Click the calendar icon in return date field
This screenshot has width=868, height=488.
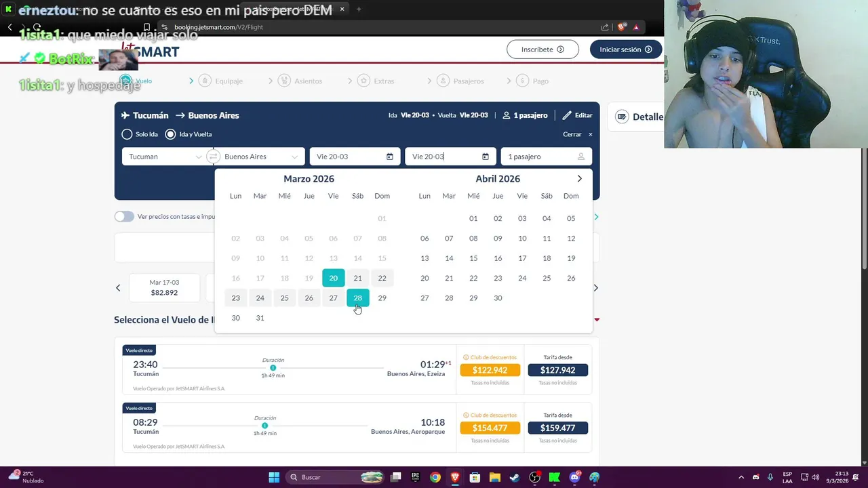pos(485,157)
